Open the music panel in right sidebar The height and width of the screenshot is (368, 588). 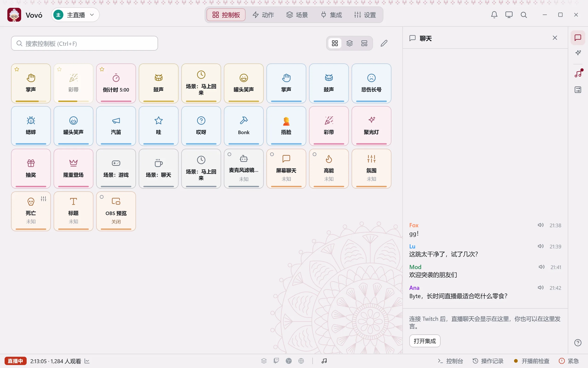pos(578,74)
